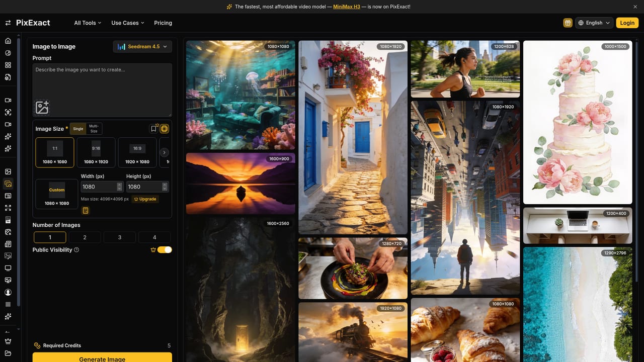Expand the All Tools menu

click(88, 23)
